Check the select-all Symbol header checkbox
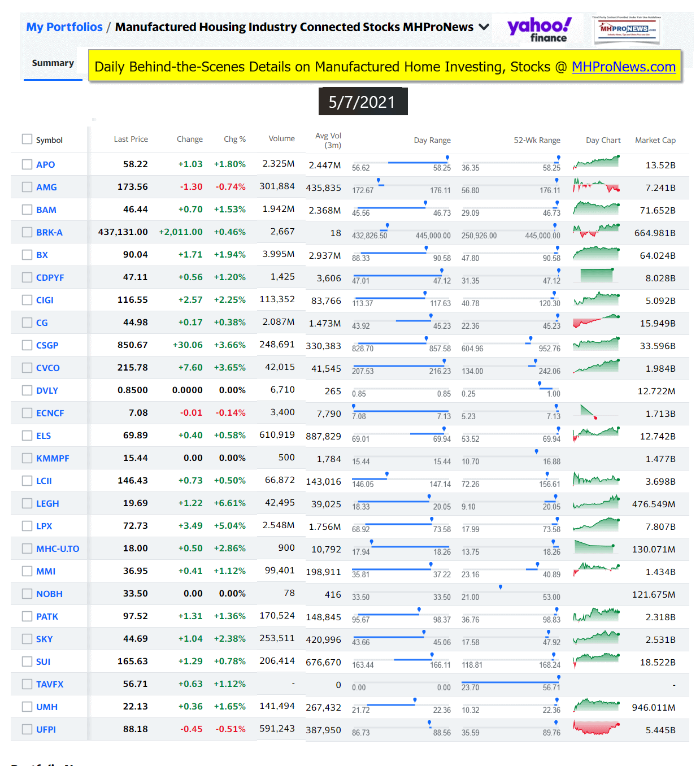The image size is (700, 766). (x=27, y=139)
